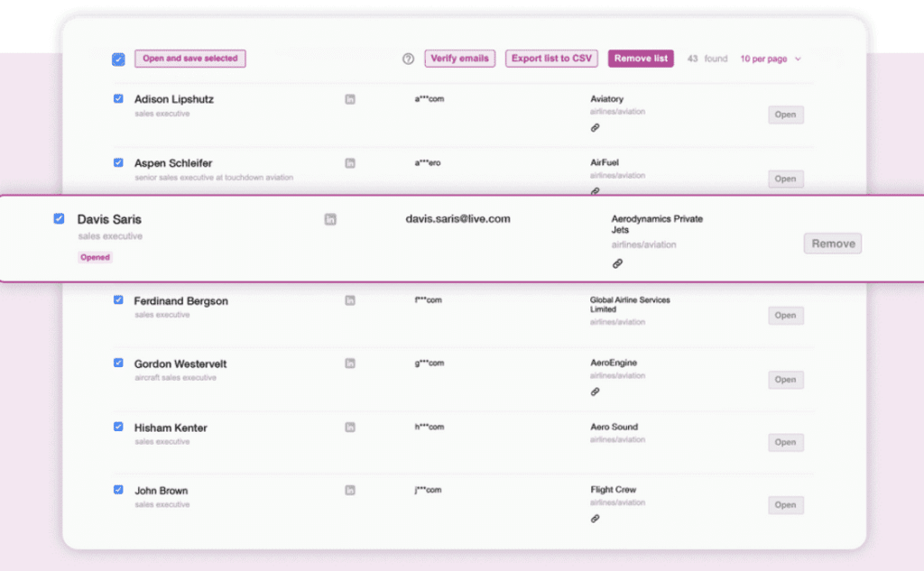Open AeroEngine website link icon
Viewport: 924px width, 571px height.
[595, 391]
